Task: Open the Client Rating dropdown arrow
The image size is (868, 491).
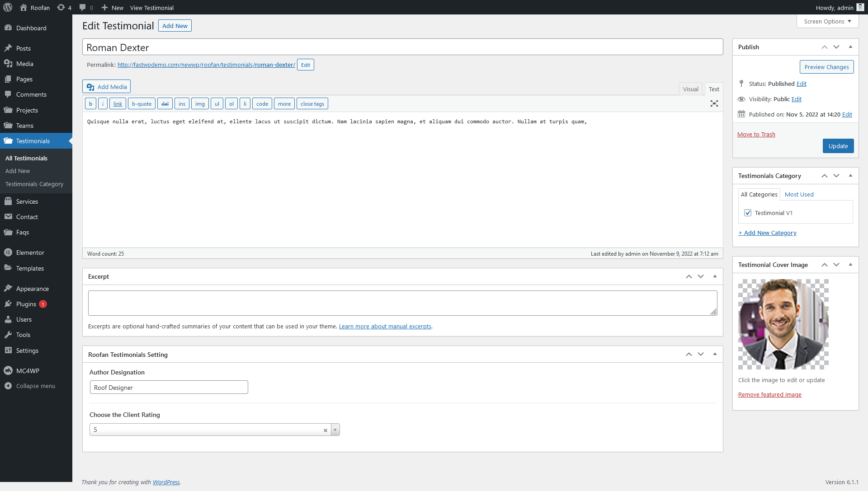Action: (x=335, y=430)
